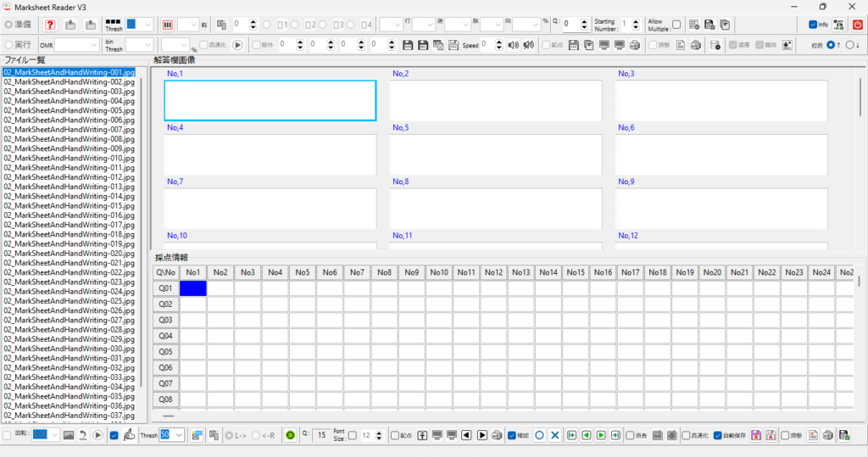The height and width of the screenshot is (458, 868).
Task: Click the No5 column header
Action: [303, 272]
